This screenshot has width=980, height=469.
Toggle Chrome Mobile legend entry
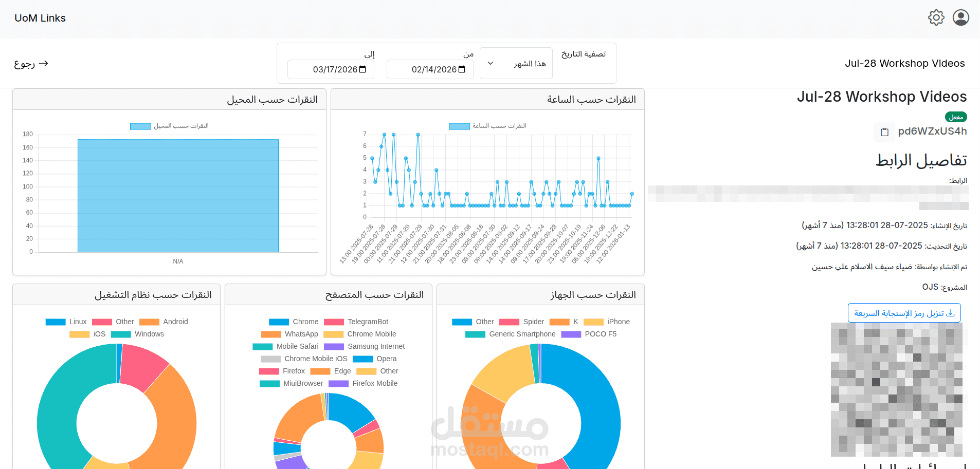(x=360, y=334)
